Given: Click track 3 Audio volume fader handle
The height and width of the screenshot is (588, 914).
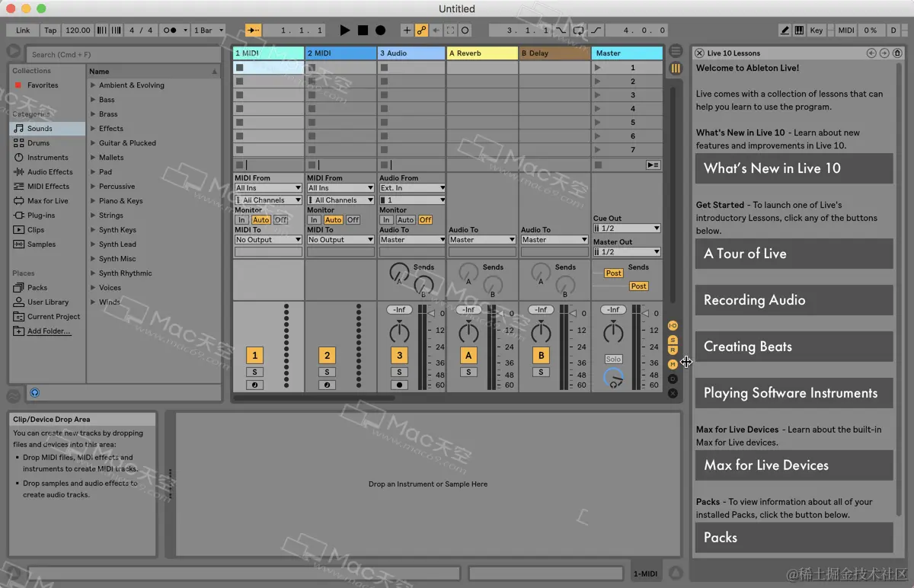Looking at the screenshot, I should 432,313.
